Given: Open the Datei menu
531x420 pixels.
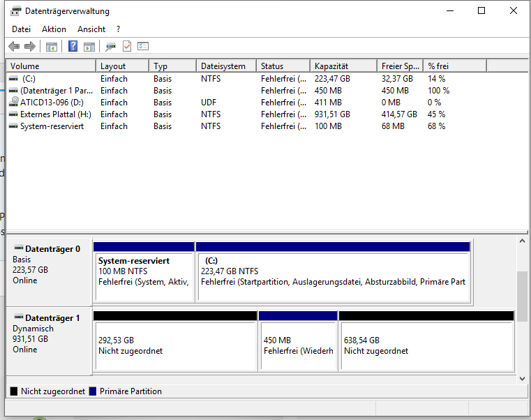Looking at the screenshot, I should click(x=22, y=29).
